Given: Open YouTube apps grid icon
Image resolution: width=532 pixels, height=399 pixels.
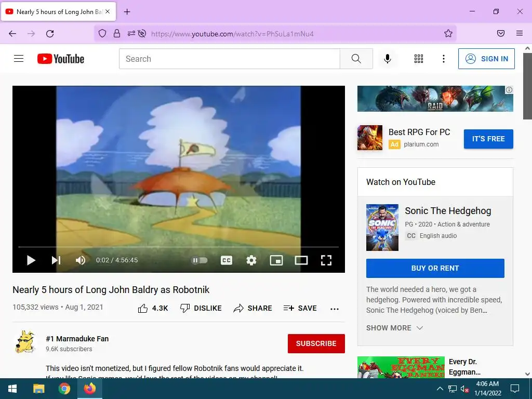Looking at the screenshot, I should click(419, 59).
